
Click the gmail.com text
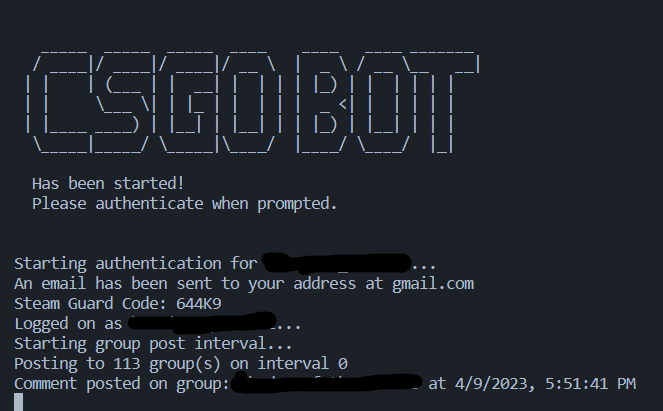point(433,284)
